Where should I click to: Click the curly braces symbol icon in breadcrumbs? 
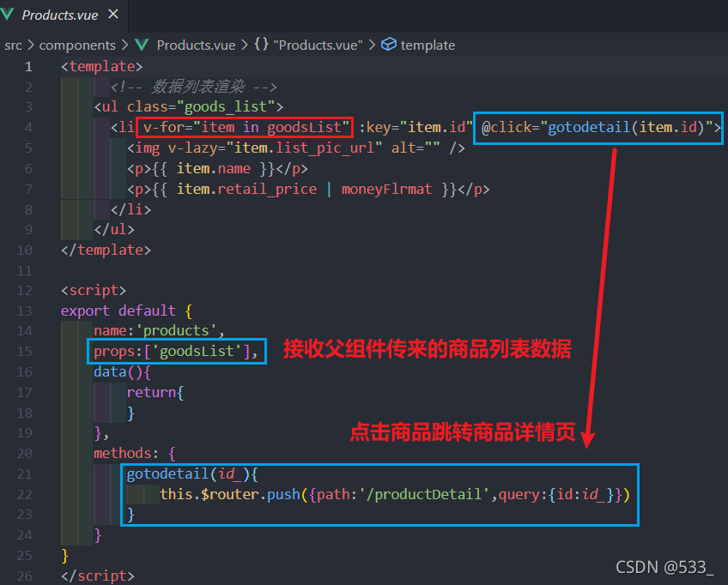point(262,45)
